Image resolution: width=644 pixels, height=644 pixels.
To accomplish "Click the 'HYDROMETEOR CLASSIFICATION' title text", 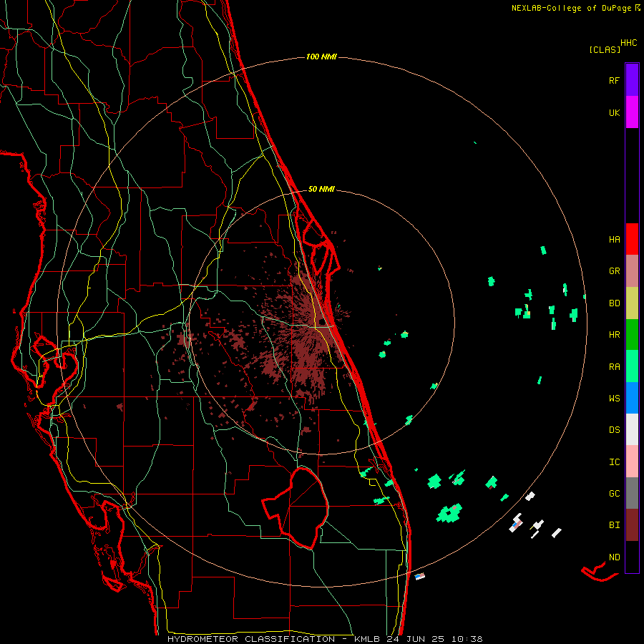I will pyautogui.click(x=251, y=639).
